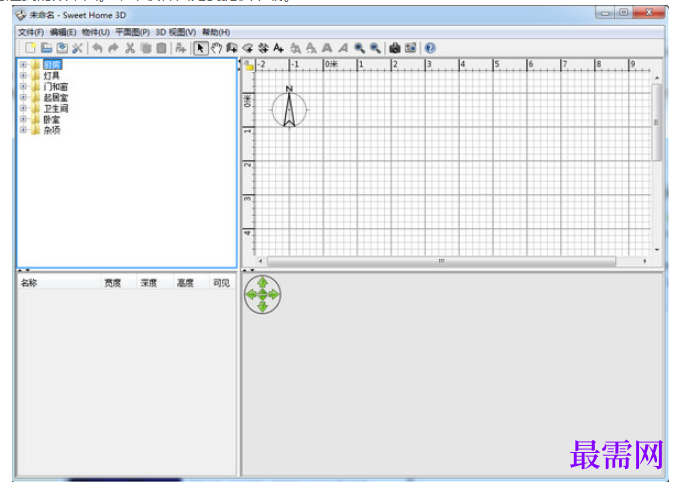Click the Create video icon
Image resolution: width=682 pixels, height=486 pixels.
click(x=410, y=48)
